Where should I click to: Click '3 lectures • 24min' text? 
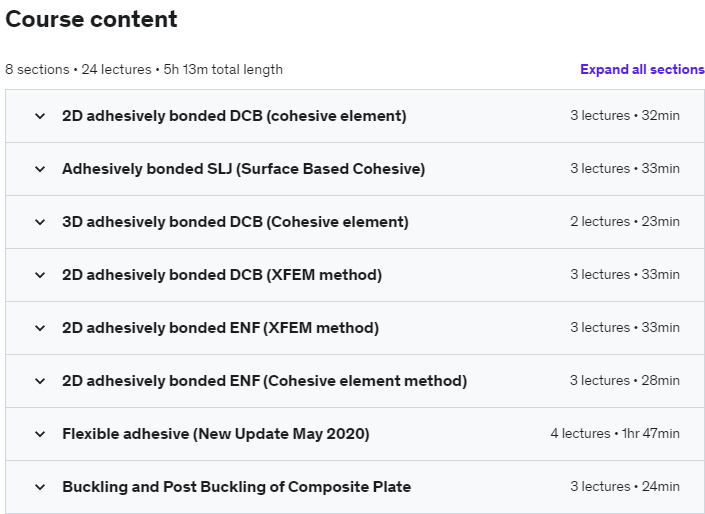(625, 487)
